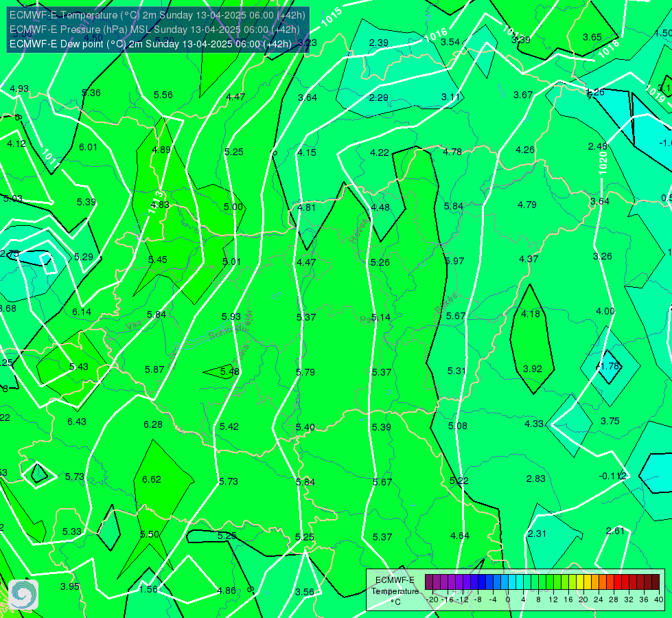Screen dimensions: 672x618
Task: Click the 4.81 temperature value
Action: pyautogui.click(x=306, y=207)
